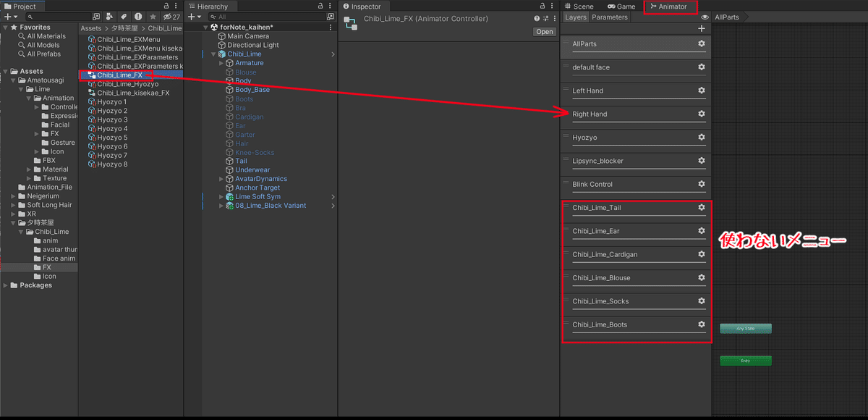The image size is (868, 420).
Task: Collapse Chibi_Lime object in Hierarchy
Action: pyautogui.click(x=214, y=54)
